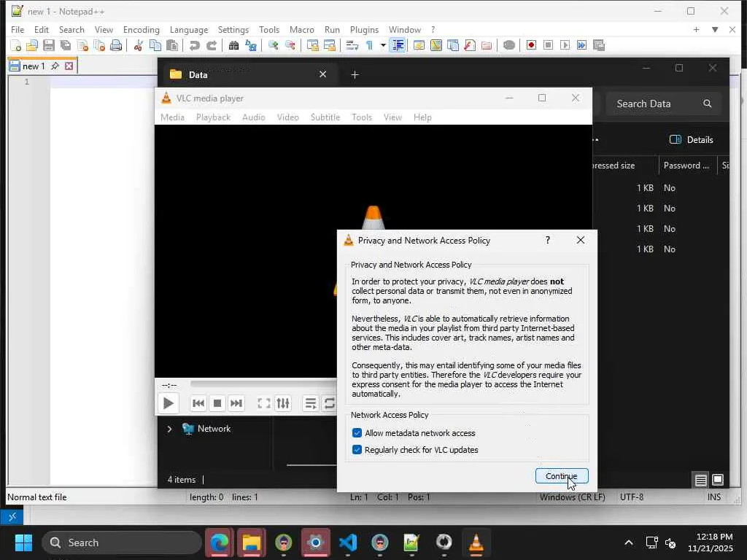Expand the Network tree item in Explorer
This screenshot has height=560, width=747.
click(169, 429)
